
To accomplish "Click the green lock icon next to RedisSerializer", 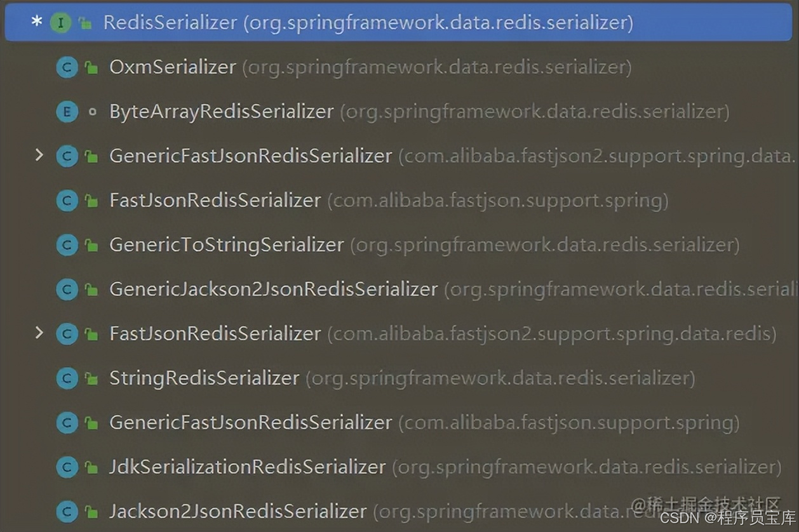I will pos(86,22).
